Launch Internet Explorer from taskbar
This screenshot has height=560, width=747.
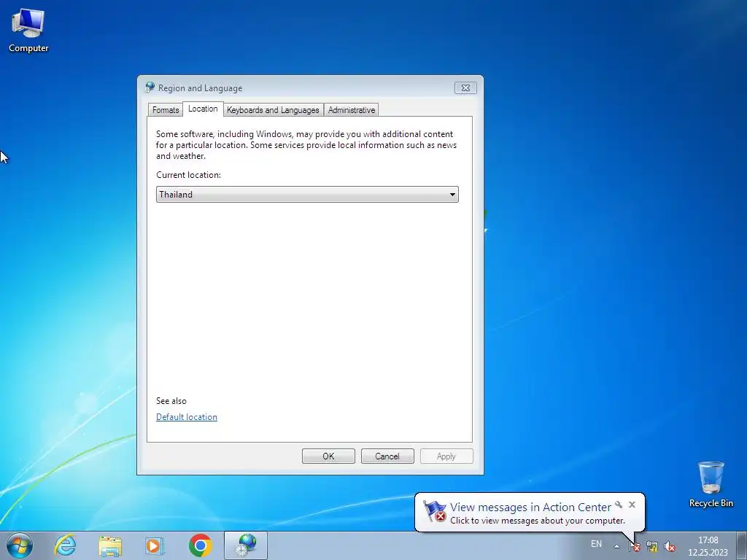click(x=65, y=545)
